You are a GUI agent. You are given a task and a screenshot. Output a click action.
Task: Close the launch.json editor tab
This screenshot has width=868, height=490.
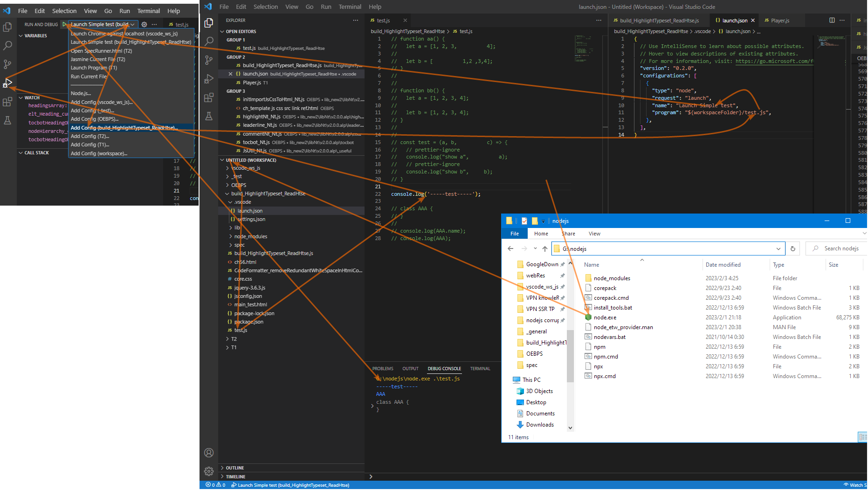[753, 21]
